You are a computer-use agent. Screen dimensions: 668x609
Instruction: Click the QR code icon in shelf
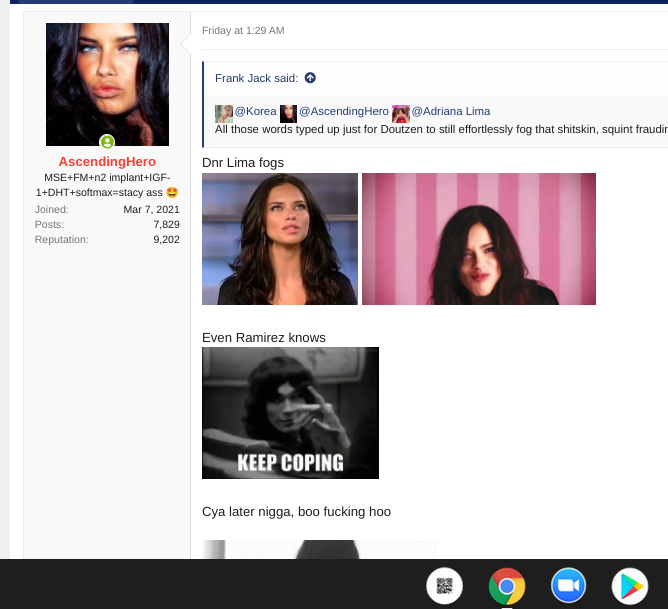444,586
